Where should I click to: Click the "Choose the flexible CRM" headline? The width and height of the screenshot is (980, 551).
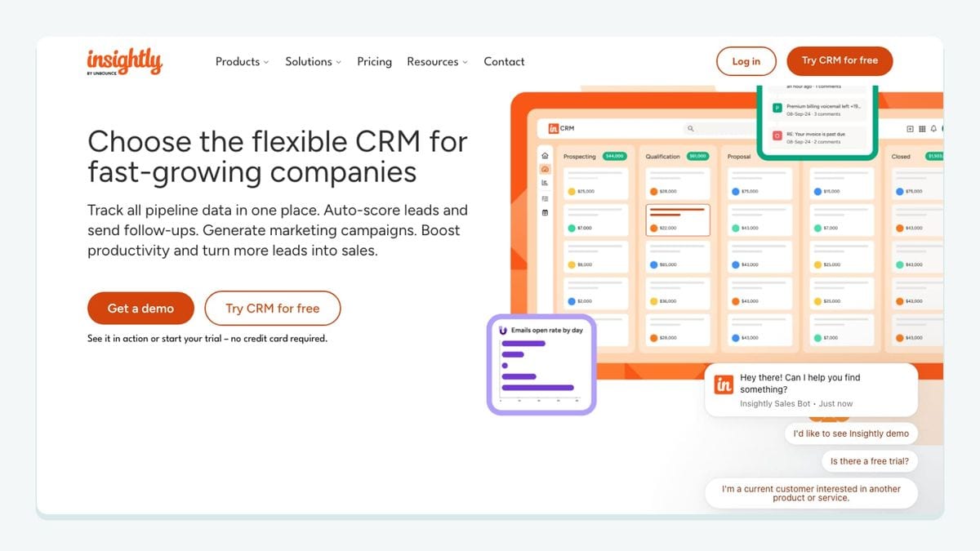tap(278, 157)
